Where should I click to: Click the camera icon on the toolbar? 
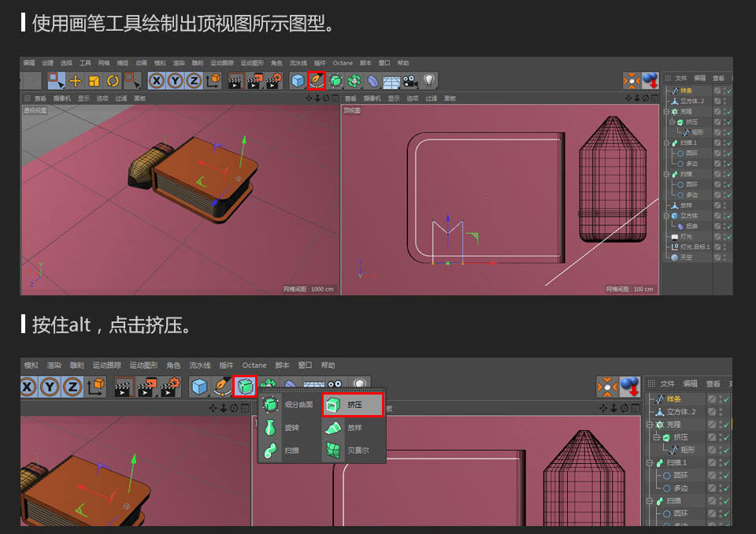(409, 80)
